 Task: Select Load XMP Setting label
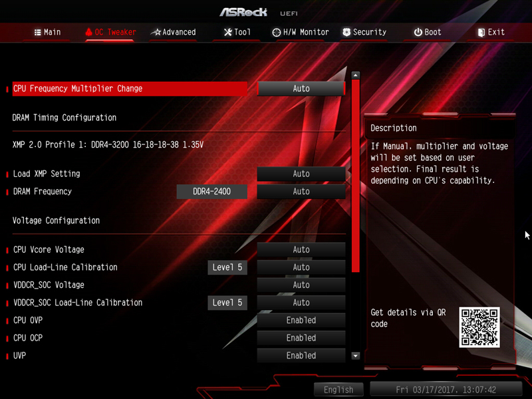[x=47, y=174]
